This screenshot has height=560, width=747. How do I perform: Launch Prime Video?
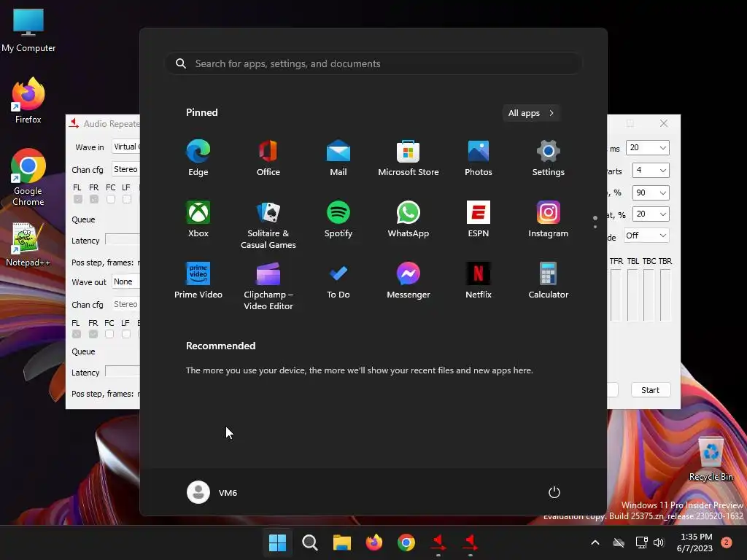click(198, 281)
